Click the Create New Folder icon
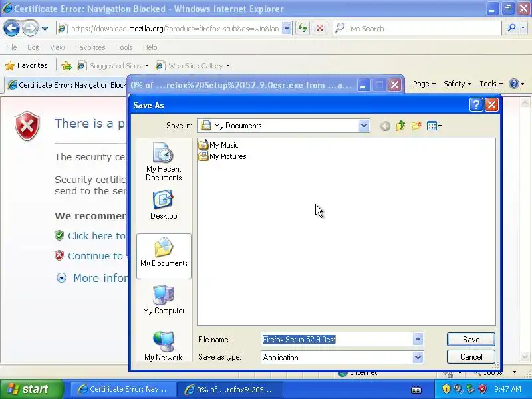The width and height of the screenshot is (532, 399). [x=416, y=126]
